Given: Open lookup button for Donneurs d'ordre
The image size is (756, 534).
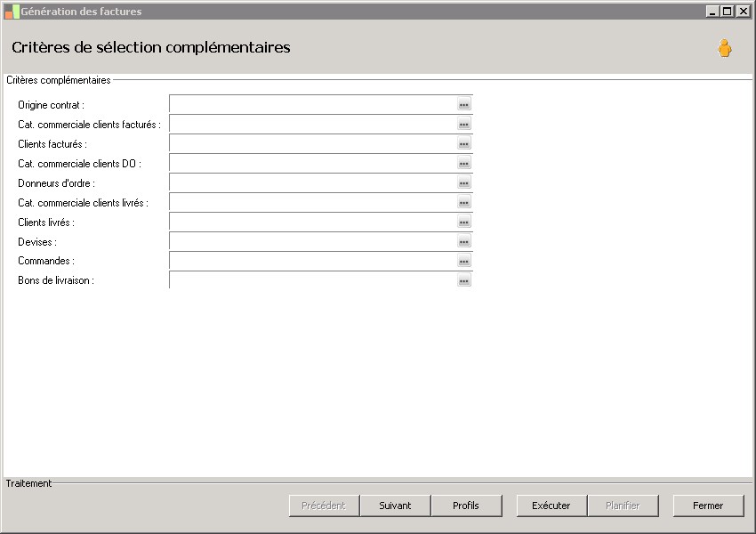Looking at the screenshot, I should (x=463, y=182).
